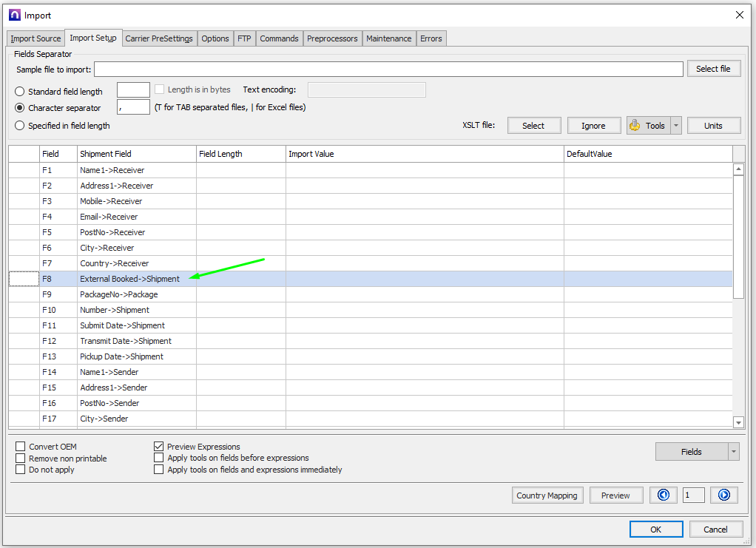Click the Tools button with hand icon
756x548 pixels.
tap(648, 126)
